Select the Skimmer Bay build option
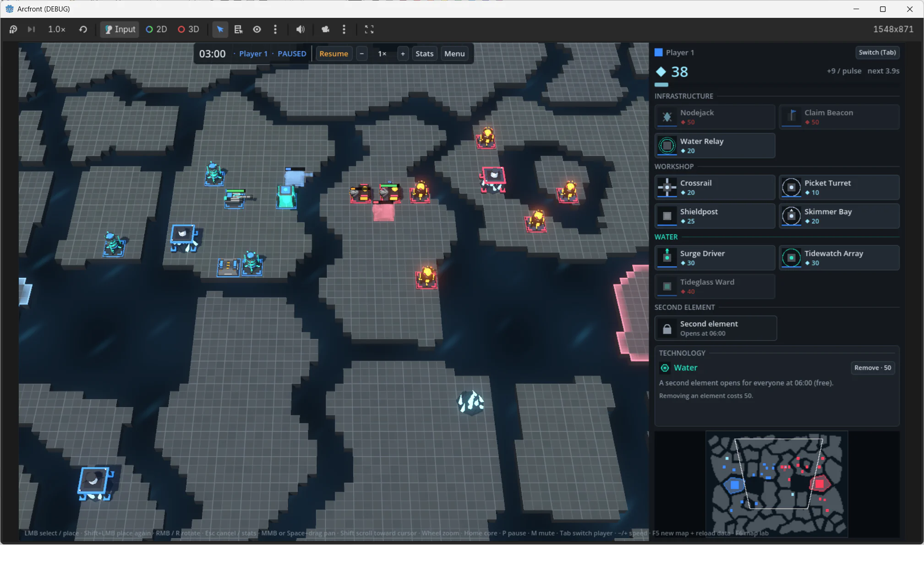924x580 pixels. [x=839, y=216]
